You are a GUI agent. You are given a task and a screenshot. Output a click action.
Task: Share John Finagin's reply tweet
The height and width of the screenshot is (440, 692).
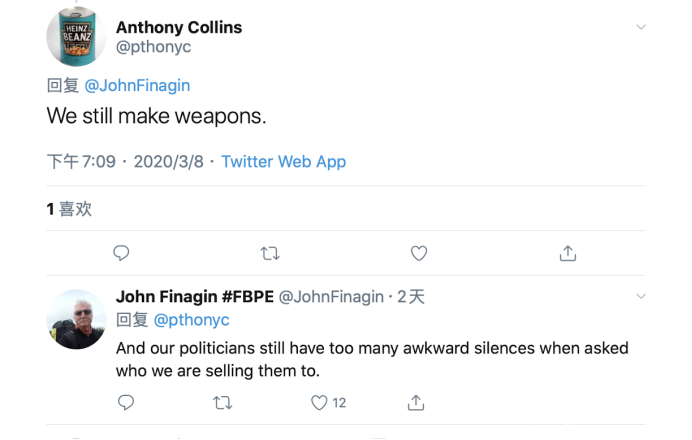[416, 402]
